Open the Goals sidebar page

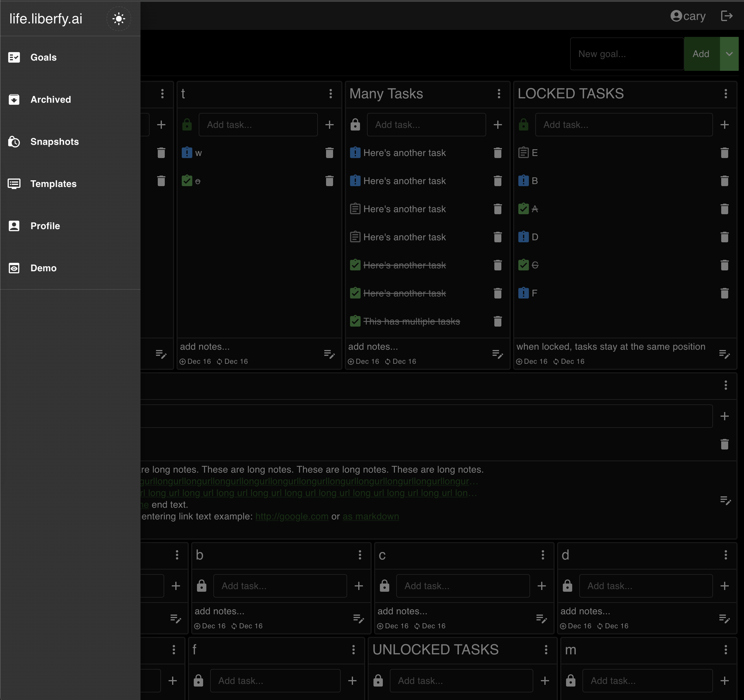point(43,57)
